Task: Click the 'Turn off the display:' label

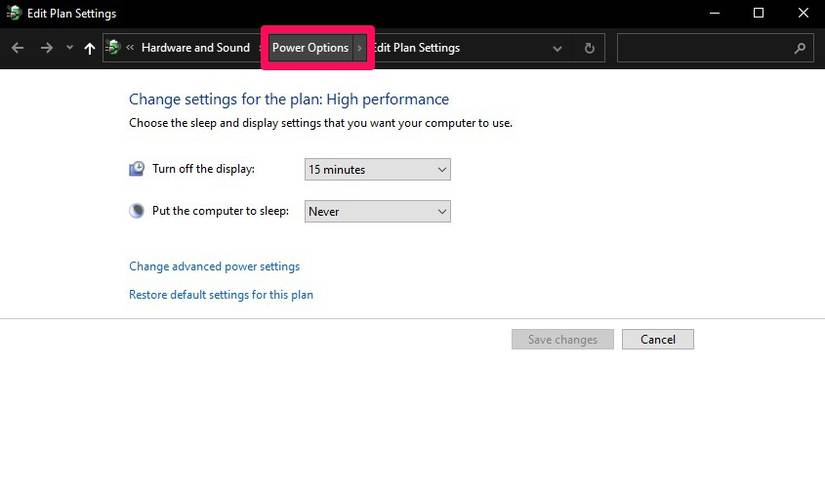Action: click(x=204, y=169)
